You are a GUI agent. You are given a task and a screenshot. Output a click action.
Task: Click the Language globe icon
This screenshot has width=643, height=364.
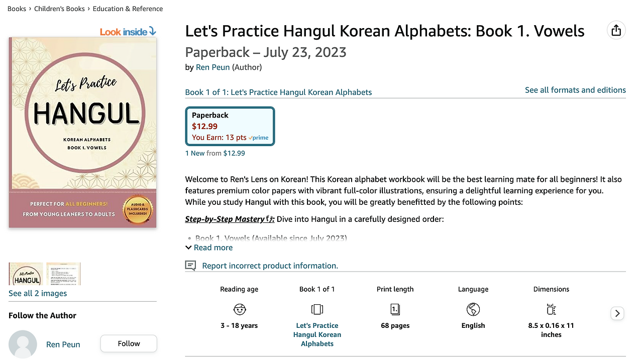tap(473, 309)
